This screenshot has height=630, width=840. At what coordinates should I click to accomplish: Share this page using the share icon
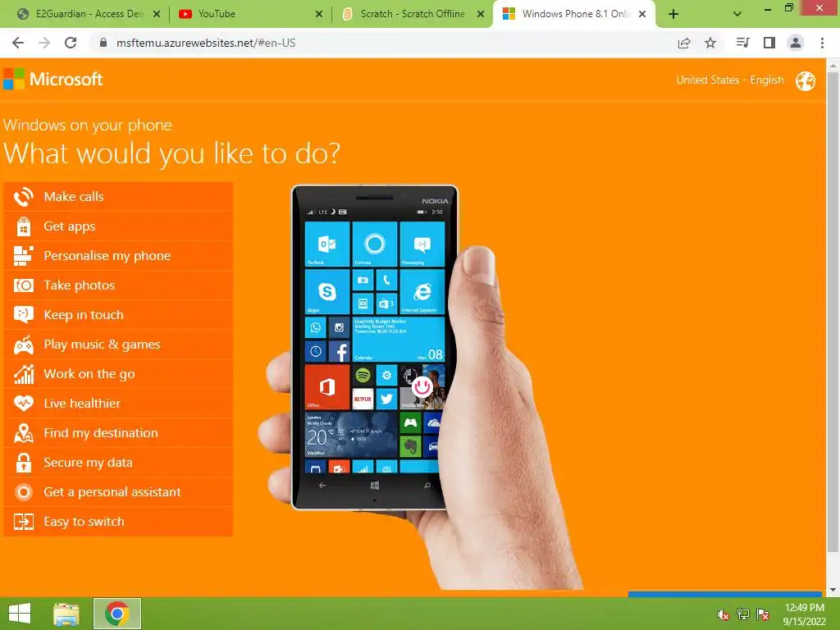click(684, 43)
